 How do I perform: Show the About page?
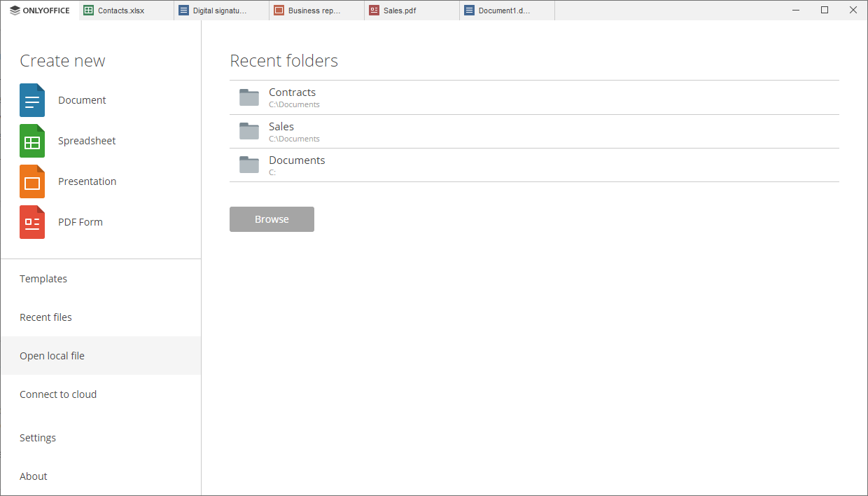pos(34,476)
